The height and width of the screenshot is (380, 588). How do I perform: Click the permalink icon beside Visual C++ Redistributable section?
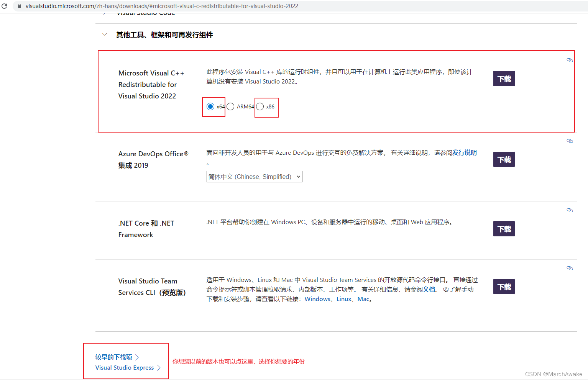tap(570, 60)
